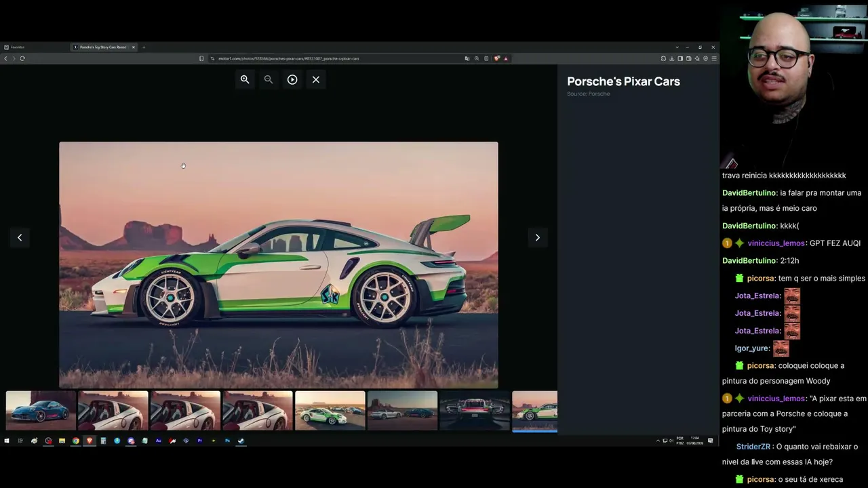868x488 pixels.
Task: Open the browser hamburger menu
Action: 714,58
